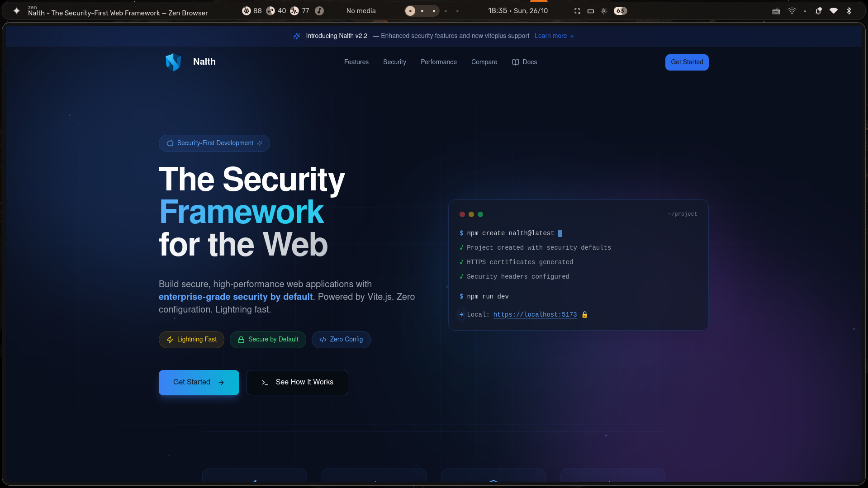The image size is (868, 488).
Task: Click the battery pill showing 63
Action: 620,11
